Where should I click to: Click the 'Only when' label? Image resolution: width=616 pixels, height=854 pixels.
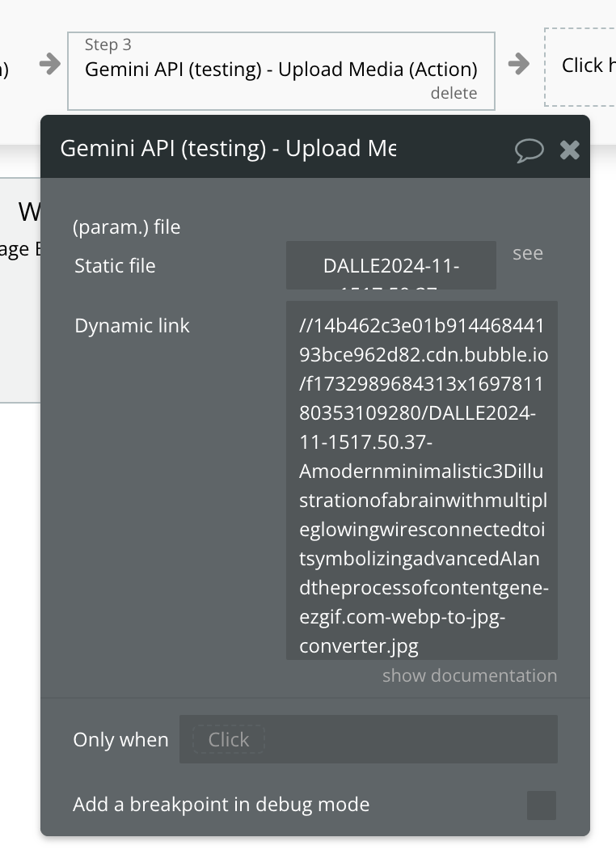click(120, 739)
